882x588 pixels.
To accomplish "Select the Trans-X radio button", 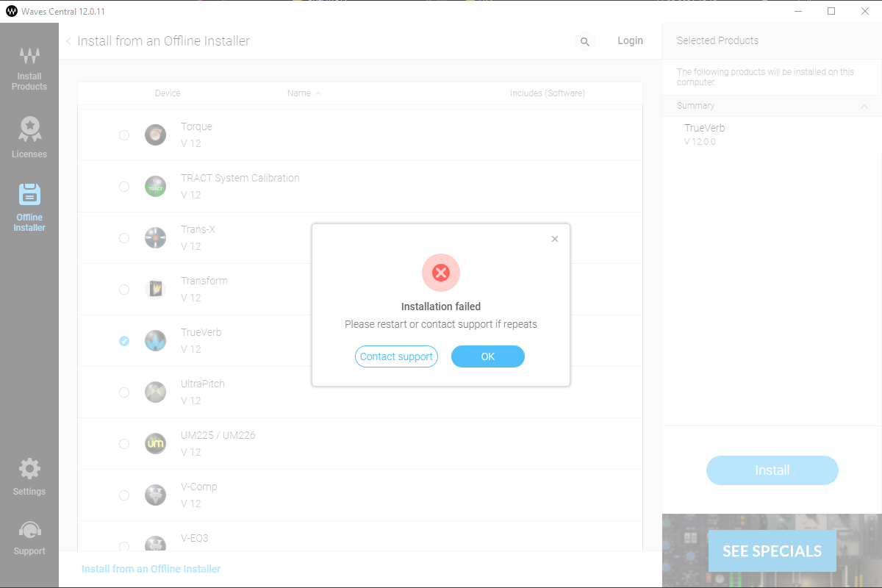I will click(124, 238).
